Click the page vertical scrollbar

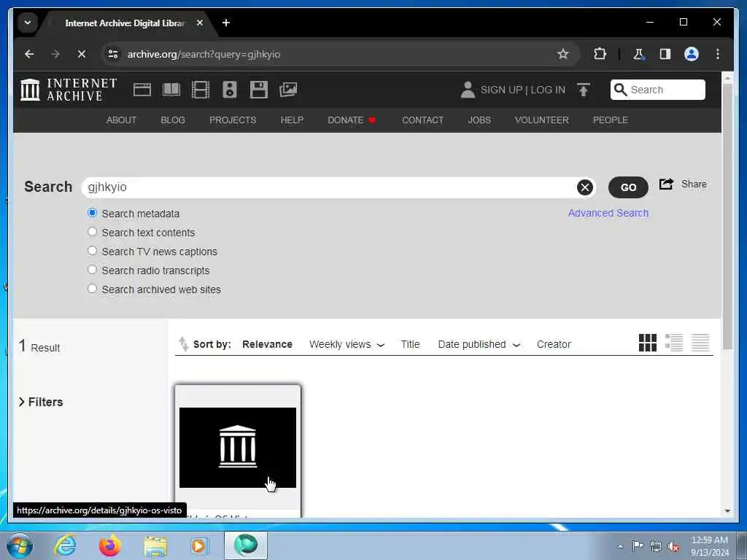coord(727,217)
